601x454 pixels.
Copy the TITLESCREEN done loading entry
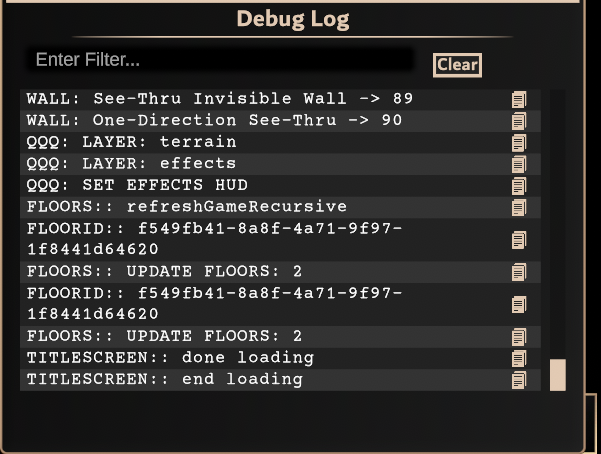(519, 359)
